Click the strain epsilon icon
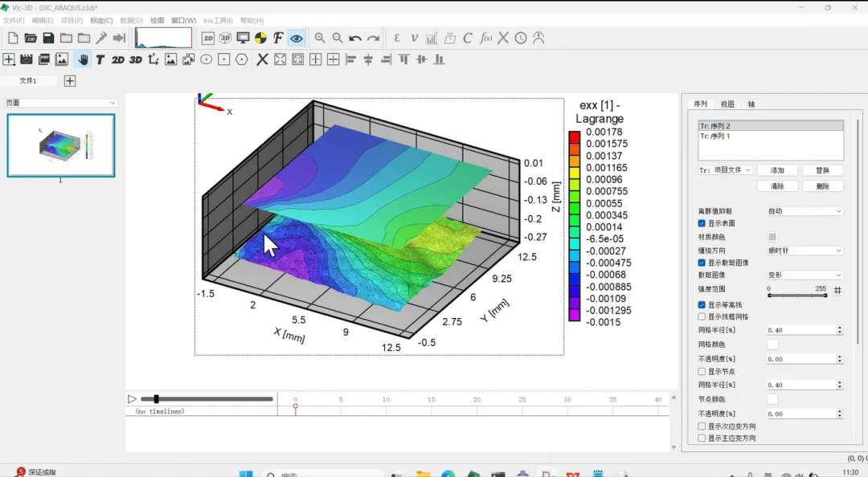The width and height of the screenshot is (868, 477). [x=396, y=38]
